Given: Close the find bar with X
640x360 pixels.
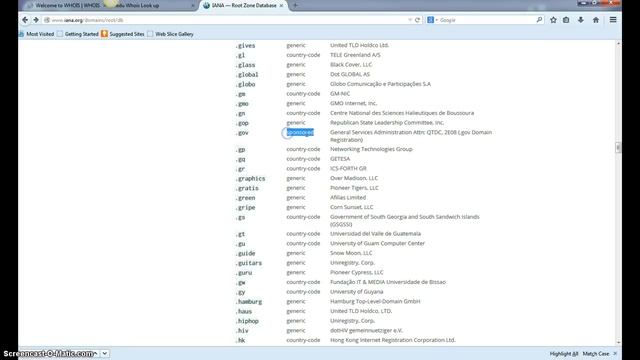Looking at the screenshot, I should [x=615, y=353].
